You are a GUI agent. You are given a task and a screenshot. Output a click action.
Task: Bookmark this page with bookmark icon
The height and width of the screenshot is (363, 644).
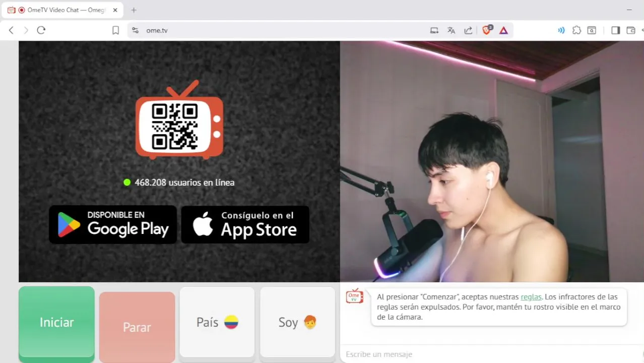(x=115, y=30)
